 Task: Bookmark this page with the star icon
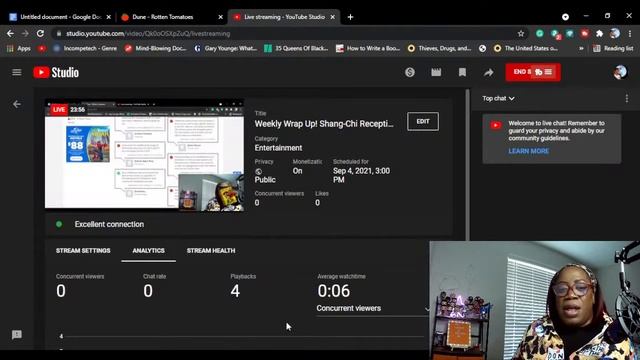click(x=521, y=33)
